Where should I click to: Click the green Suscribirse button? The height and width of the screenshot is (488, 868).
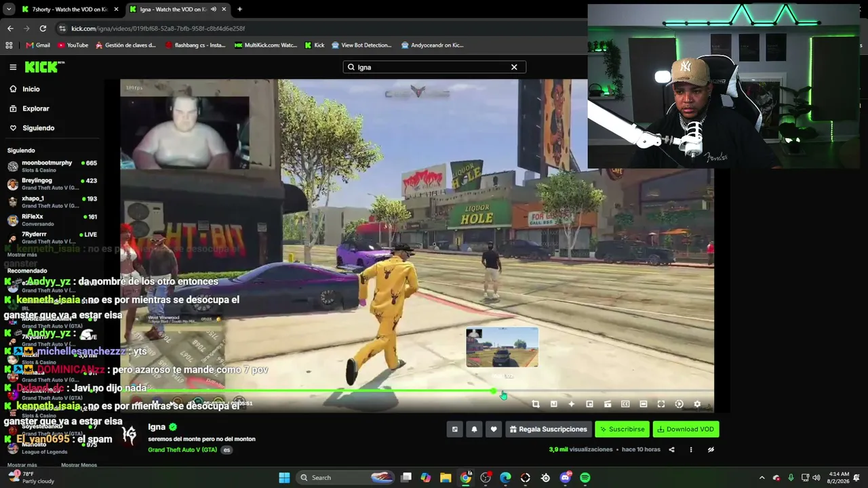click(x=622, y=429)
